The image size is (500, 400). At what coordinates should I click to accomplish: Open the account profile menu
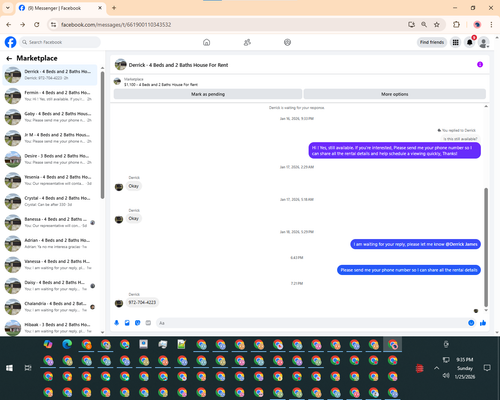[484, 42]
